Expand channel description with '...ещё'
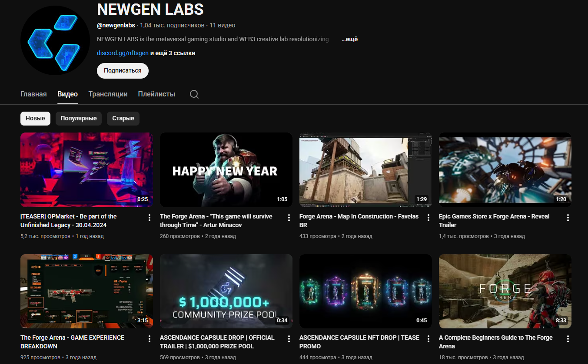Image resolution: width=588 pixels, height=364 pixels. click(x=349, y=39)
